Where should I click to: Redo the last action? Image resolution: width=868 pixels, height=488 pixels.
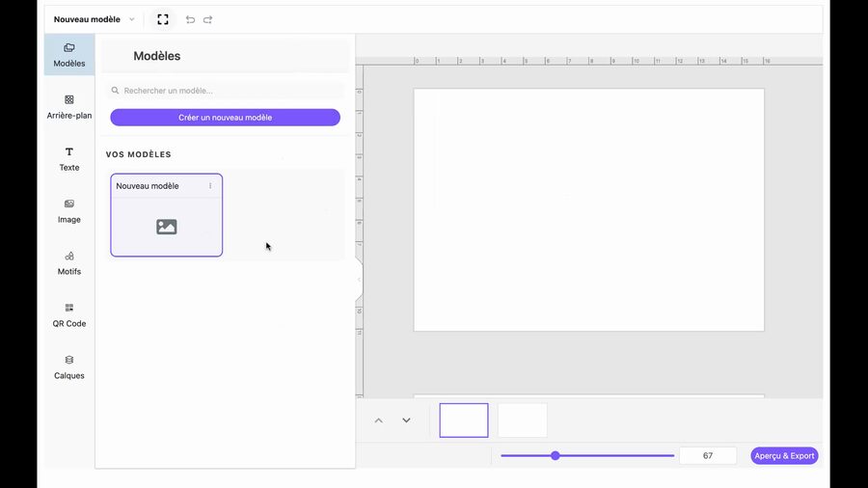(207, 19)
